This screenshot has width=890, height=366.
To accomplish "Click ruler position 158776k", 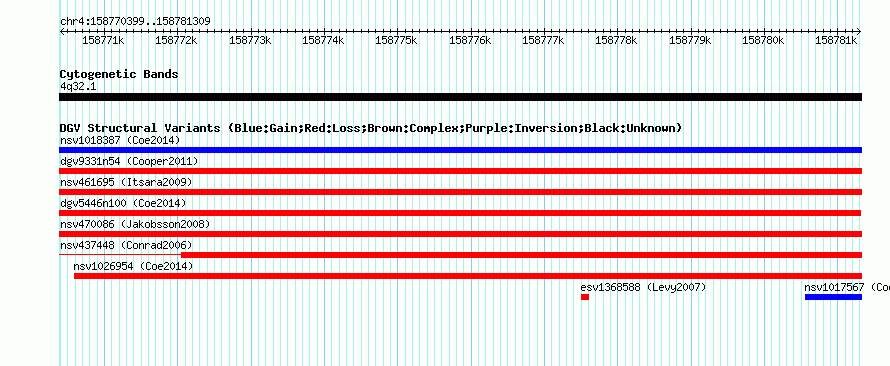I will coord(470,40).
